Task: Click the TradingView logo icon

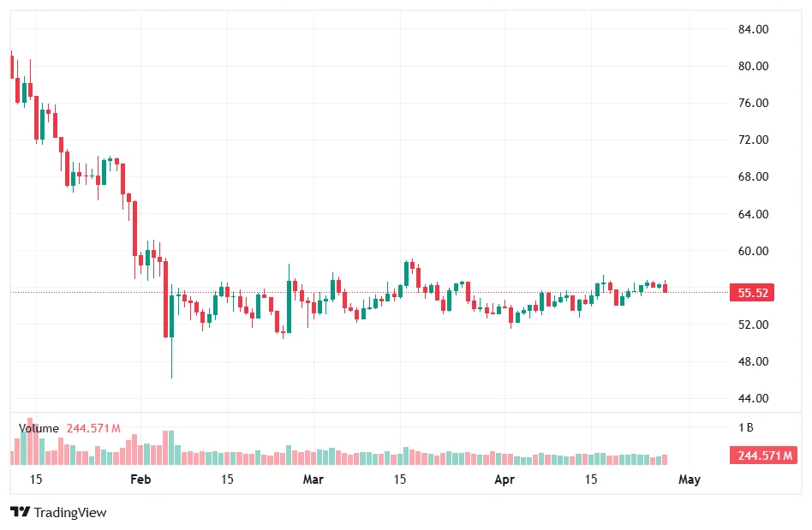Action: (x=21, y=512)
